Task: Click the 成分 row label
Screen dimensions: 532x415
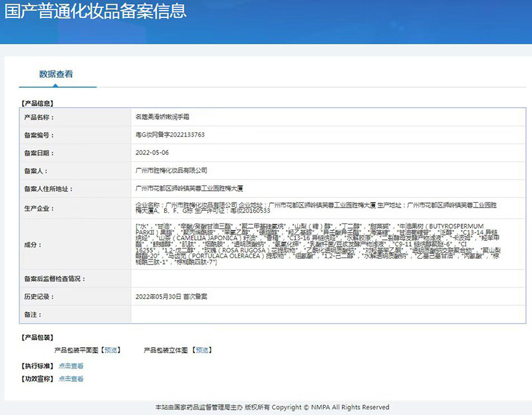Action: click(33, 245)
